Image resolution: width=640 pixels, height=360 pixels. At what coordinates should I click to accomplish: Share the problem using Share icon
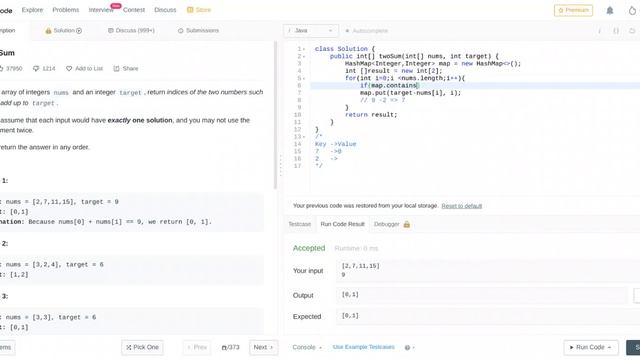tap(126, 69)
